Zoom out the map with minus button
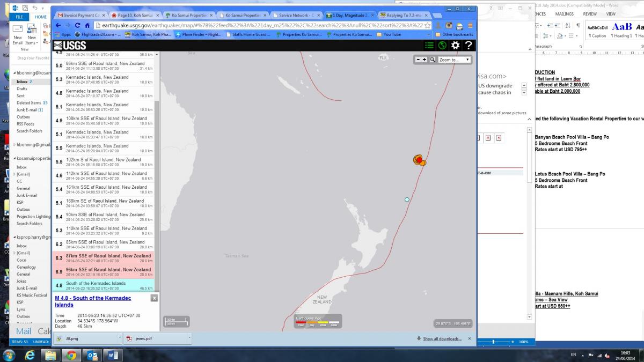The width and height of the screenshot is (644, 362). point(418,60)
